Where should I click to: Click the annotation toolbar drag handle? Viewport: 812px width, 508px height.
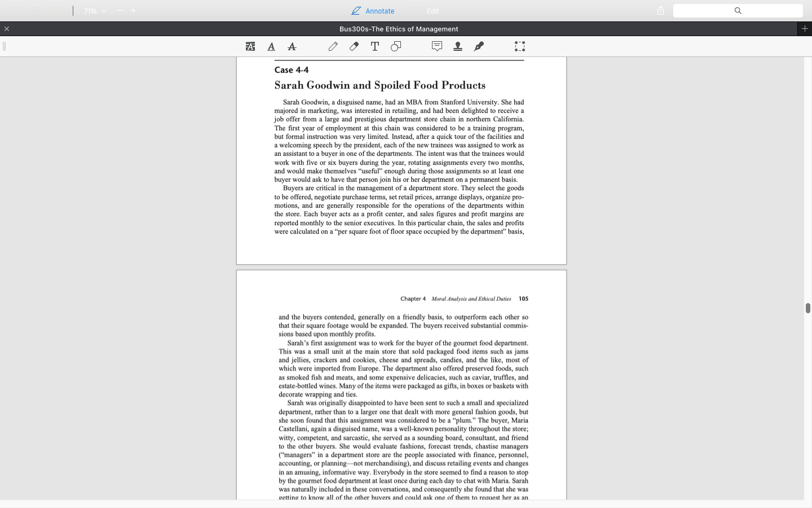tap(4, 46)
